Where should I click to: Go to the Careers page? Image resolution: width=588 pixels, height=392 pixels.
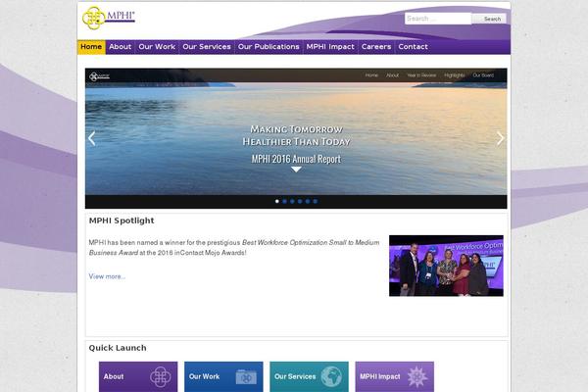coord(376,47)
